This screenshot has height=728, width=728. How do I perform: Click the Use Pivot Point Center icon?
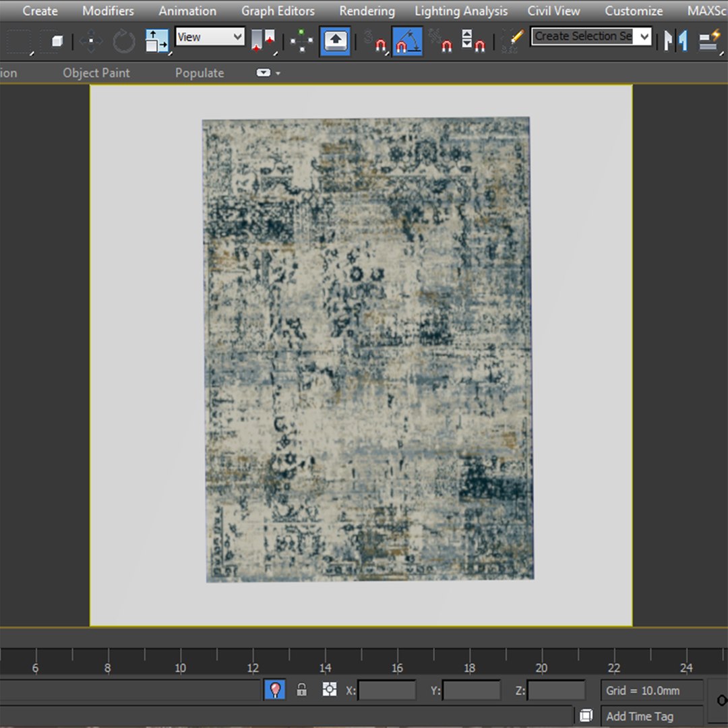tap(263, 41)
